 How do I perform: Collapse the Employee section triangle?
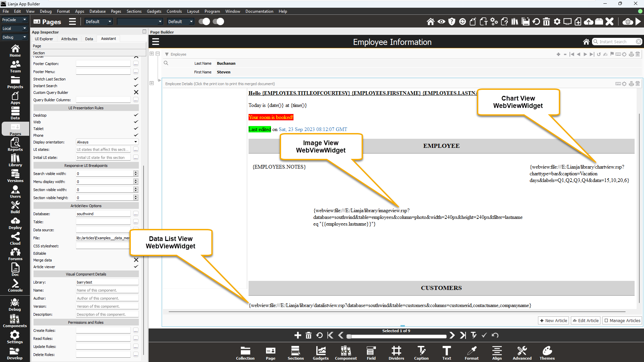point(167,54)
